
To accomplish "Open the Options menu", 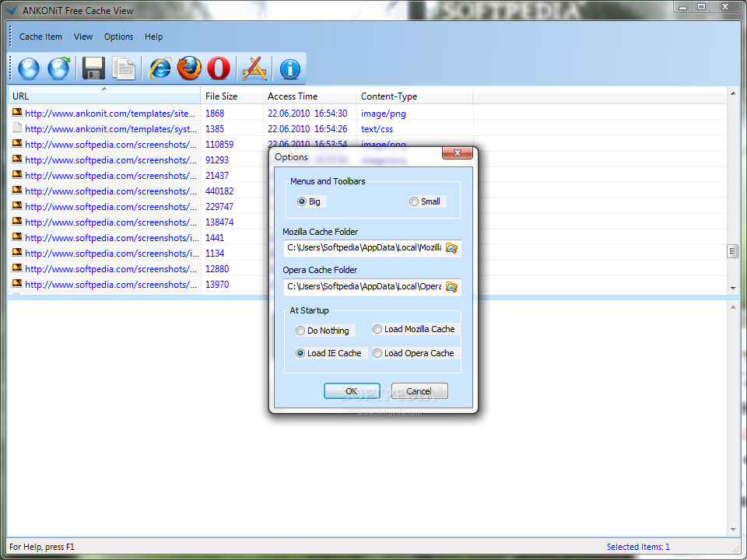I will coord(118,37).
